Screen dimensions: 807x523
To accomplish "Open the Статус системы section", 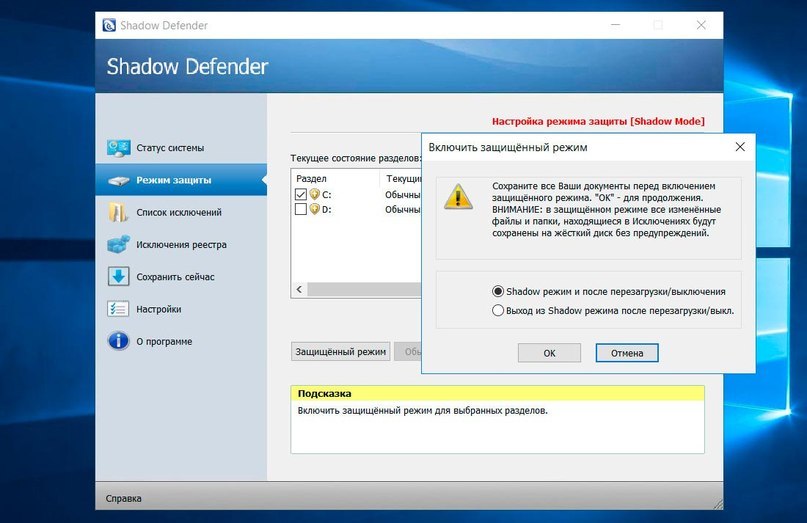I will [x=181, y=148].
